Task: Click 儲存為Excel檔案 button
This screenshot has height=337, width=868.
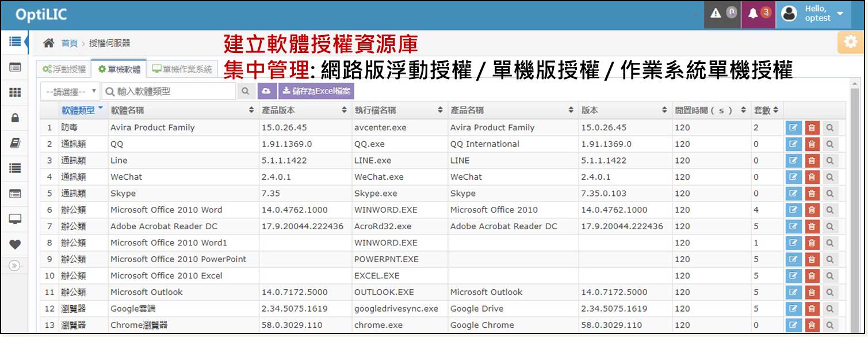Action: coord(316,91)
